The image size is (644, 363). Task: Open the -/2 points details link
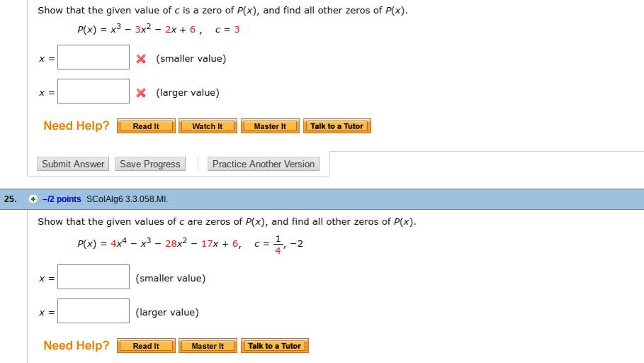point(62,199)
